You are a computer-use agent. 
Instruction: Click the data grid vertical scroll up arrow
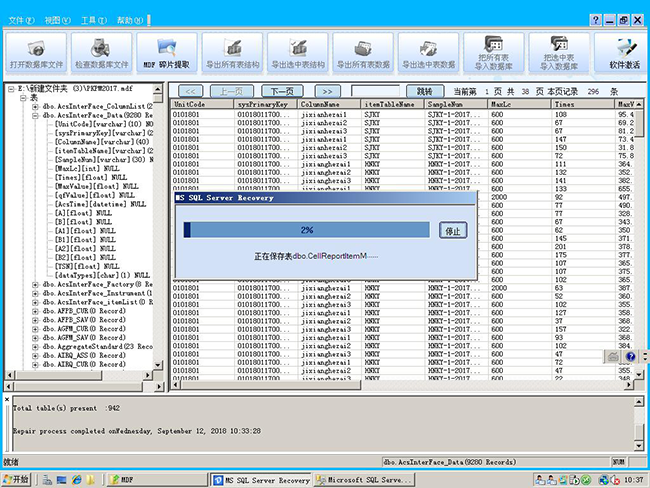point(639,104)
